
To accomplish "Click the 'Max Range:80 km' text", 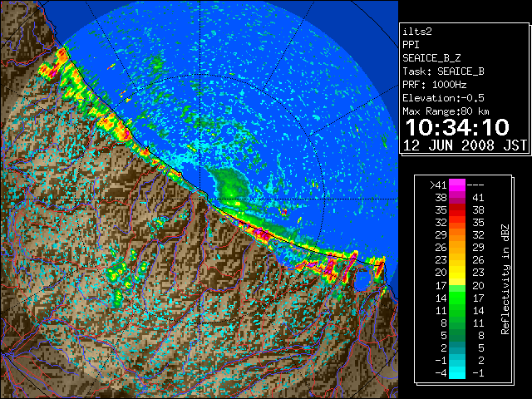I will [446, 111].
